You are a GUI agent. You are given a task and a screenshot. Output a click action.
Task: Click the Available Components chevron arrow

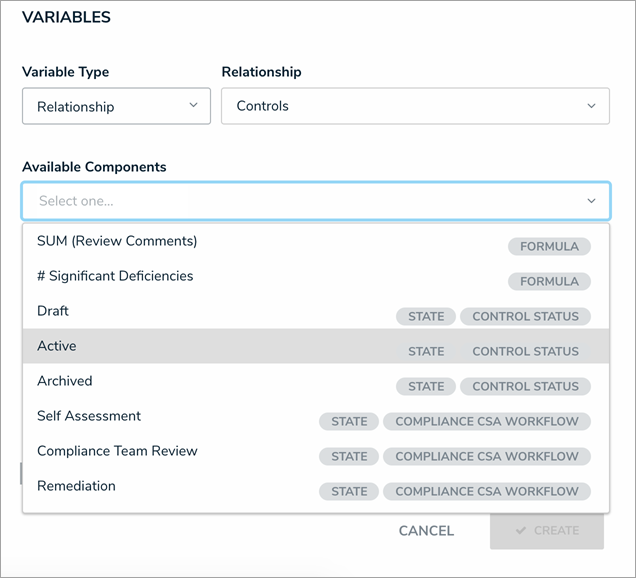[x=591, y=201]
